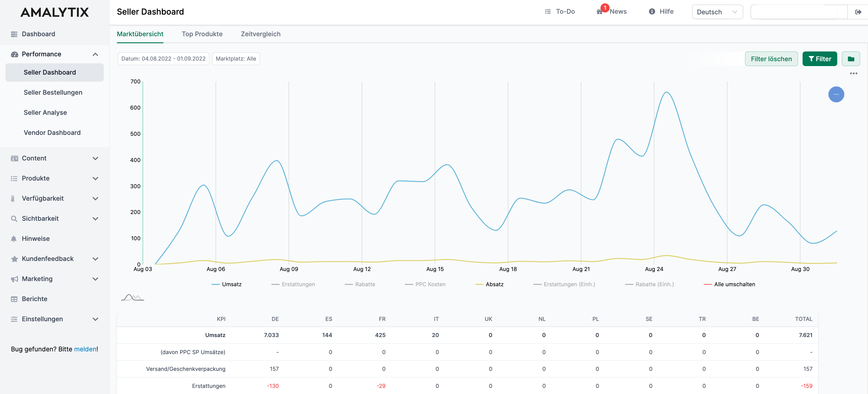868x394 pixels.
Task: Click the blue zoom-out circle on chart
Action: [836, 94]
